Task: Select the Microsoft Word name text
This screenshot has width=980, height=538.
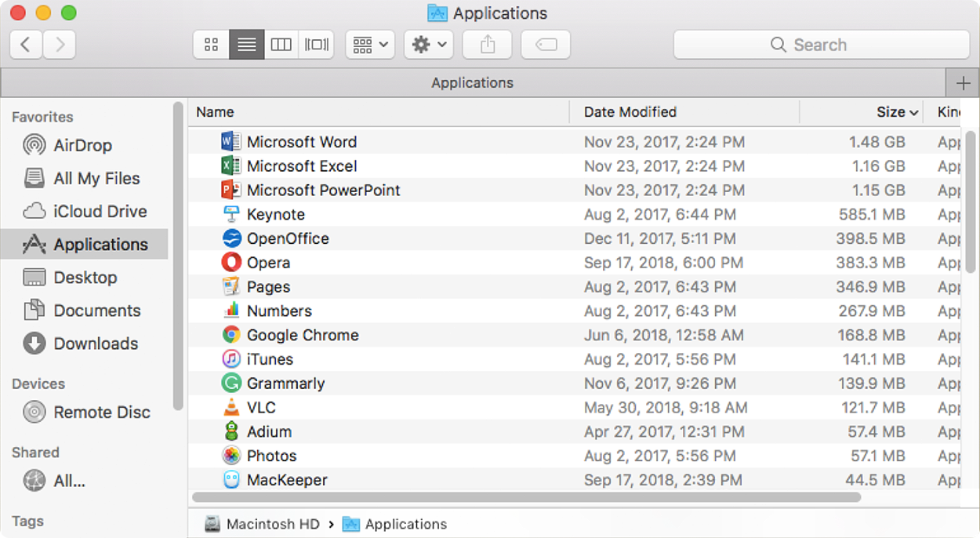Action: click(x=302, y=142)
